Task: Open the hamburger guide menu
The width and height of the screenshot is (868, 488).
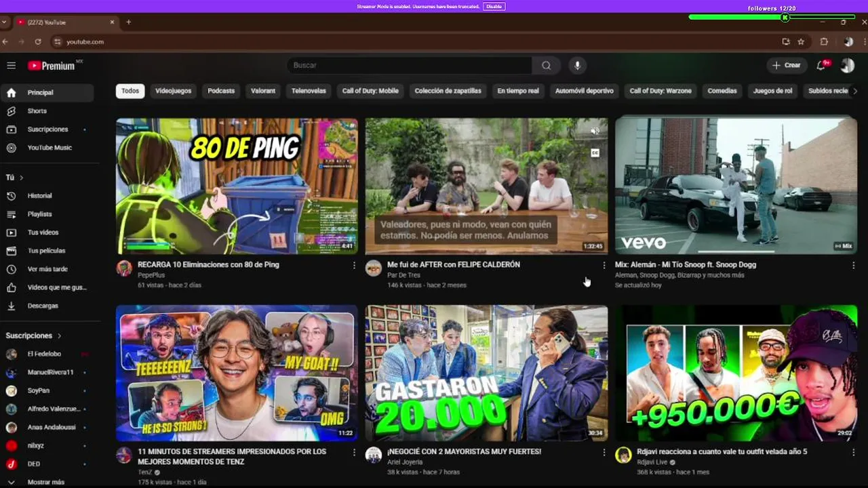Action: click(11, 65)
